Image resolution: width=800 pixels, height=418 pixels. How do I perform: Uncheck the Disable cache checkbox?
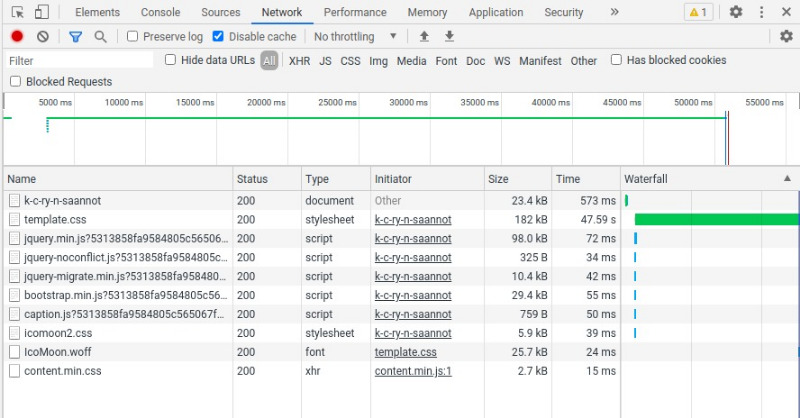(219, 36)
